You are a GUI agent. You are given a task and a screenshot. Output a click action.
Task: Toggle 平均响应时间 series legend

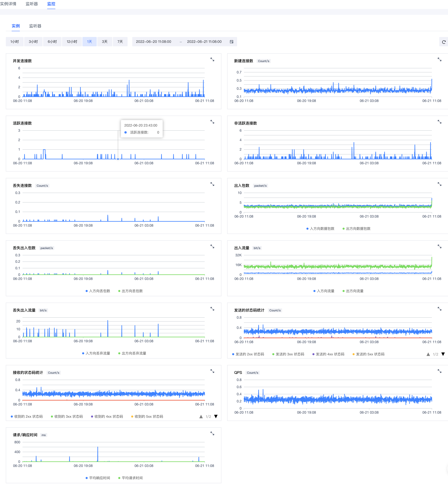tap(98, 478)
